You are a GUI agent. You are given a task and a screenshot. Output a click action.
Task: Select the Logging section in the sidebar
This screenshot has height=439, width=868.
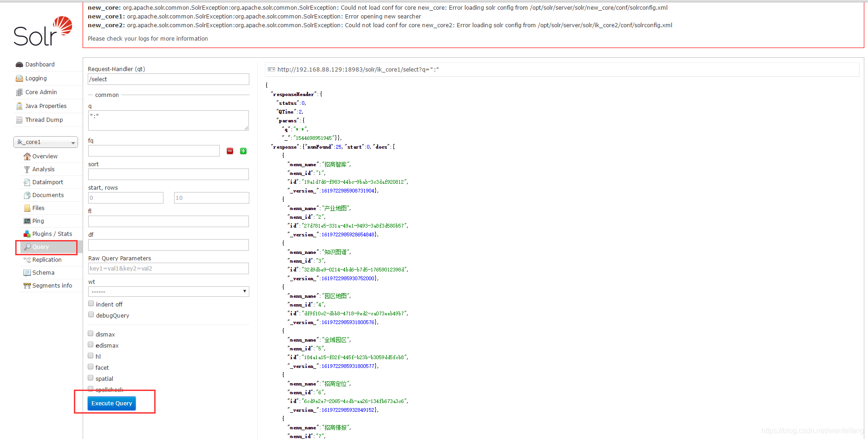click(36, 78)
